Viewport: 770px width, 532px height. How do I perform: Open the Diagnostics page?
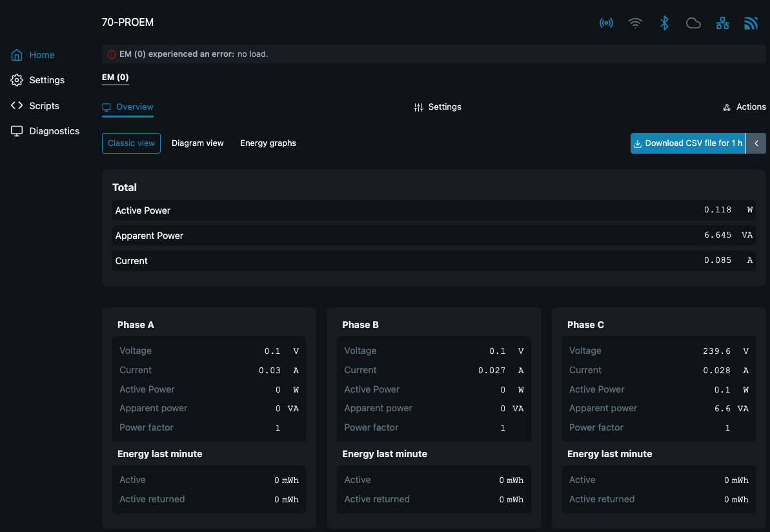click(x=54, y=131)
